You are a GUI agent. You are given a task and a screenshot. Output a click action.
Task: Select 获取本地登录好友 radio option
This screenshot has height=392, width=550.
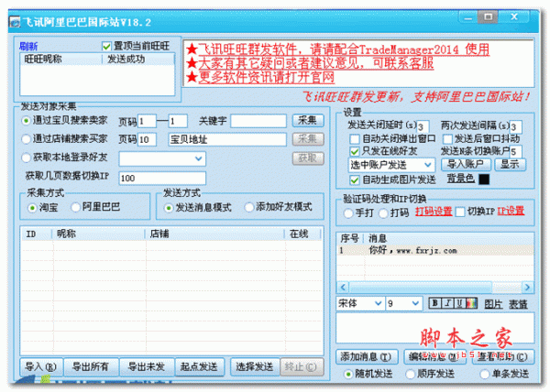click(26, 158)
